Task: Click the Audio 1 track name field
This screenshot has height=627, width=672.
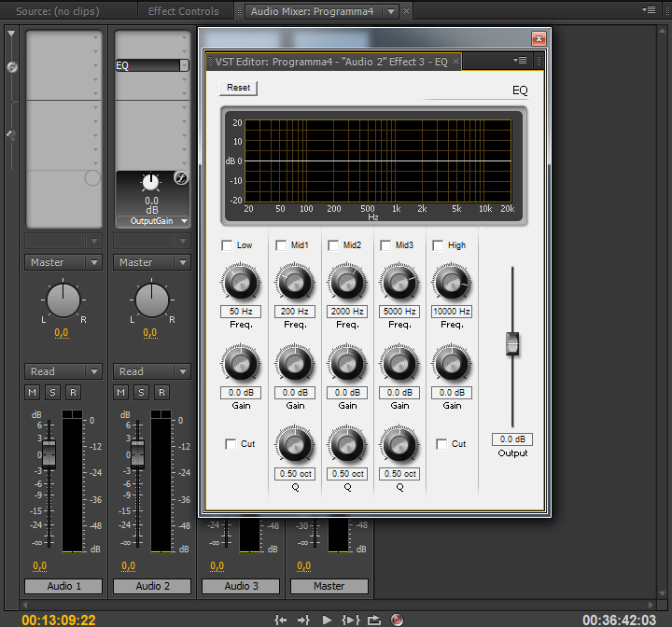Action: click(63, 586)
